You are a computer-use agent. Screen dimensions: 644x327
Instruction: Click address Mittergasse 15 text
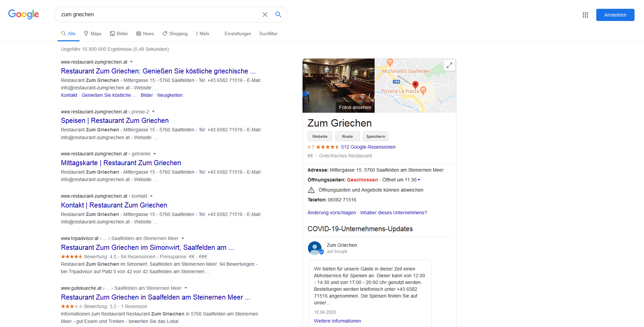pyautogui.click(x=387, y=170)
